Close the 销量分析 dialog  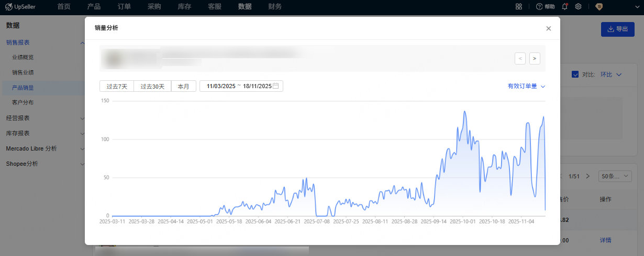(548, 28)
